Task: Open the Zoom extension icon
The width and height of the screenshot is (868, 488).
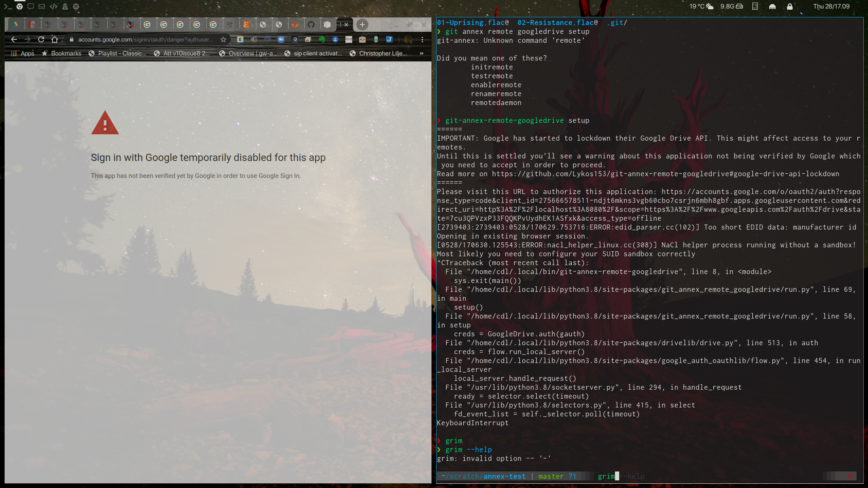Action: coord(281,39)
